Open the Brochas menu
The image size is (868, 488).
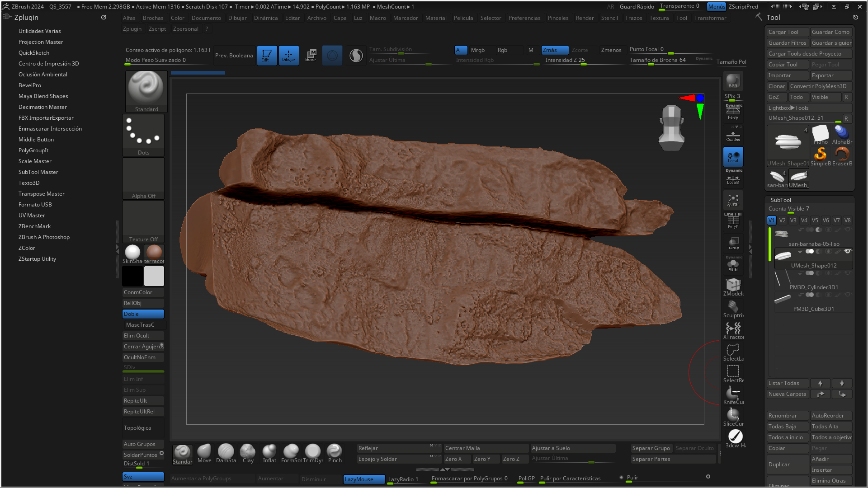tap(153, 18)
